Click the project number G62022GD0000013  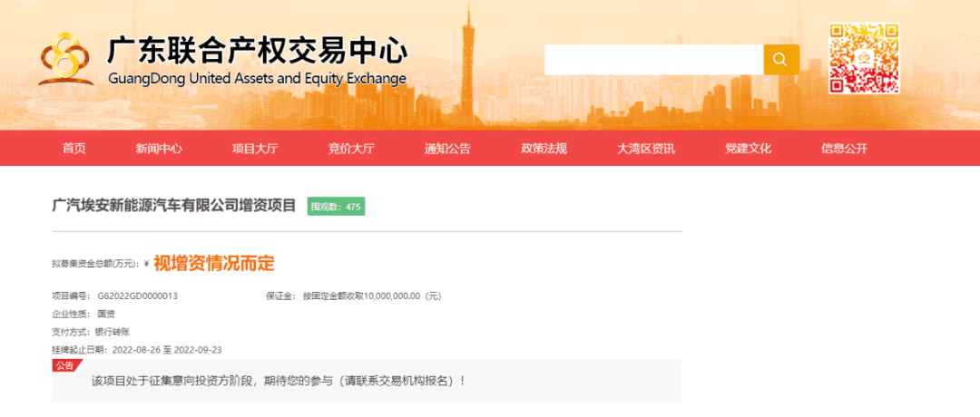(138, 296)
